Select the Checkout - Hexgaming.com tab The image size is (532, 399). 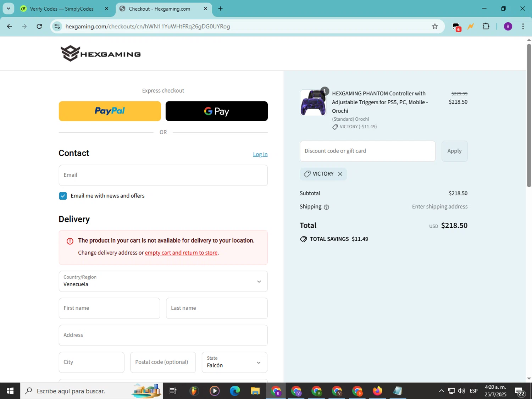tap(160, 9)
